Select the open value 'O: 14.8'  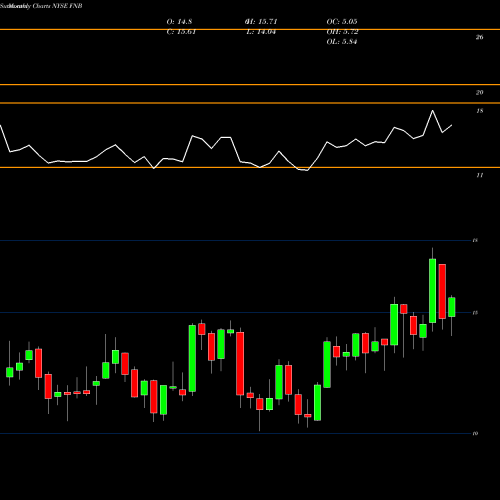[179, 22]
